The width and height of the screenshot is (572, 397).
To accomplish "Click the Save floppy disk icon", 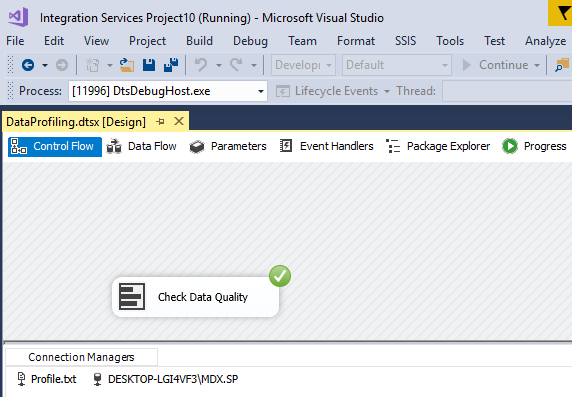I will (x=149, y=65).
